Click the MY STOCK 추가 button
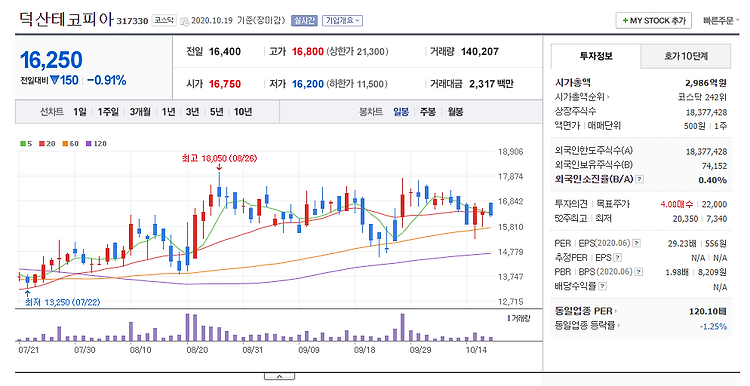Screen dimensions: 750x386 tap(654, 21)
